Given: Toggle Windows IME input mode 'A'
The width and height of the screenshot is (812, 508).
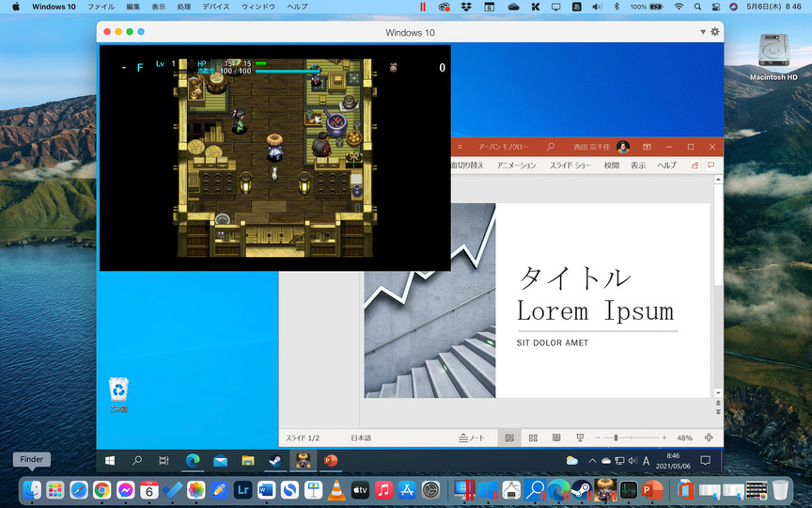Looking at the screenshot, I should click(x=646, y=460).
